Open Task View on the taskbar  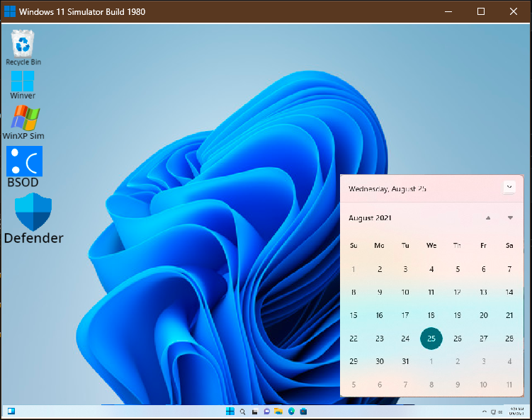[255, 412]
